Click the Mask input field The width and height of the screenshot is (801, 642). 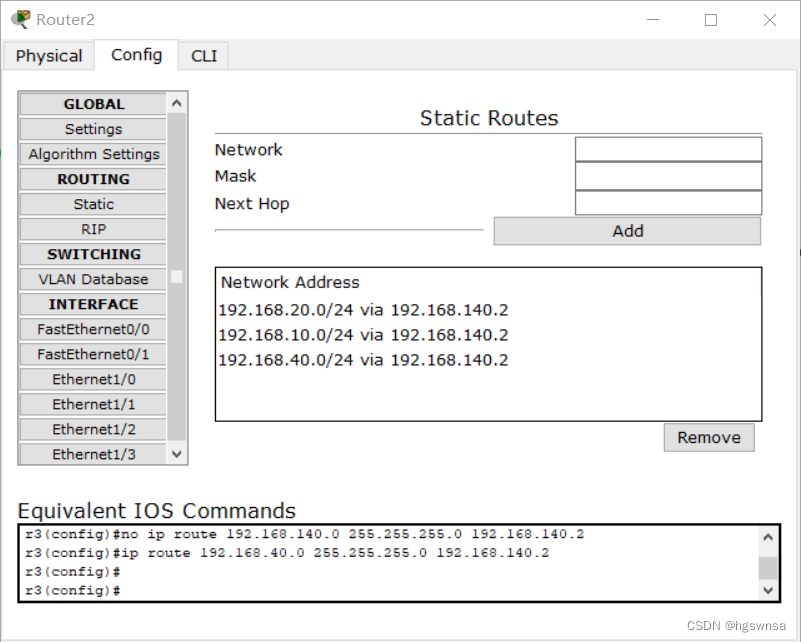coord(668,176)
